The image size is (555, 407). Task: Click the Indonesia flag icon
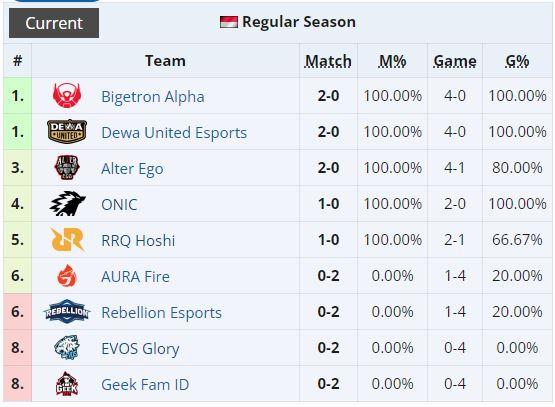229,22
